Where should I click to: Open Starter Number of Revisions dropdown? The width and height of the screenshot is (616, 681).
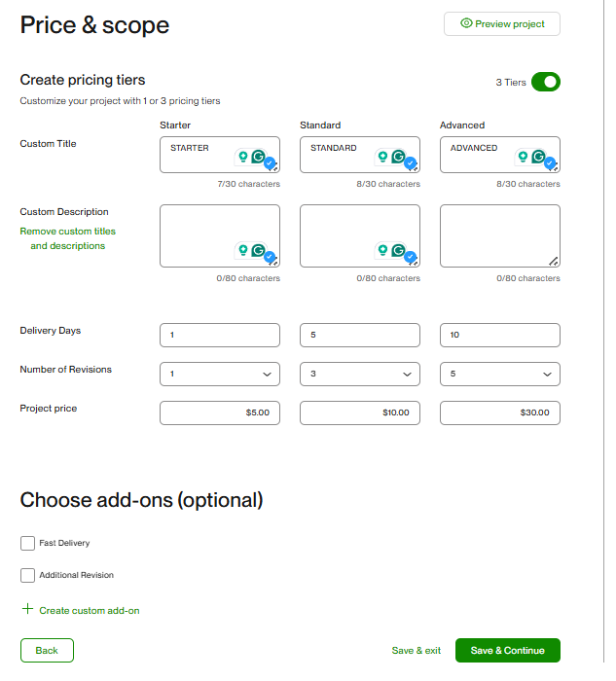pos(220,374)
